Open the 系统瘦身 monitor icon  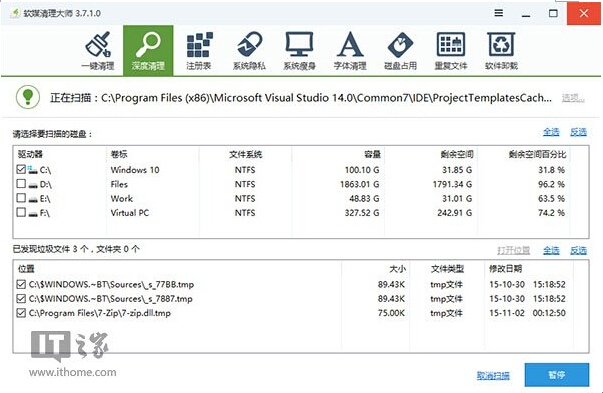(299, 51)
